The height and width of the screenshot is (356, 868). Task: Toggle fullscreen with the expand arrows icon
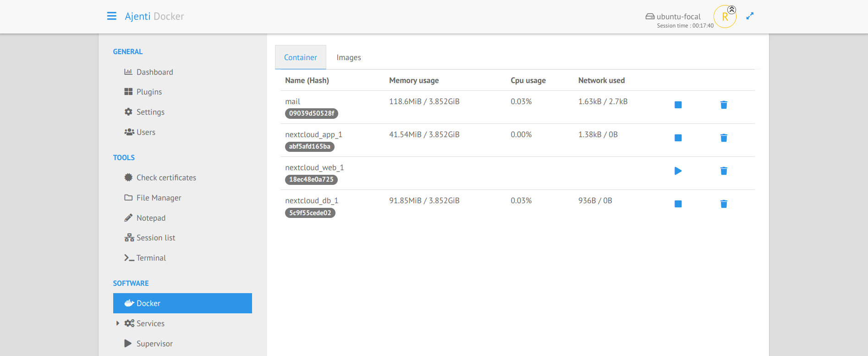tap(750, 16)
